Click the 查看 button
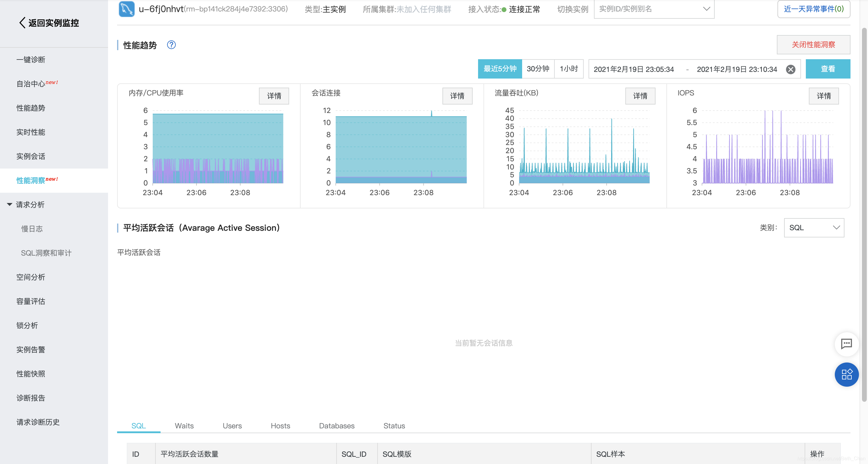This screenshot has height=464, width=868. [828, 69]
